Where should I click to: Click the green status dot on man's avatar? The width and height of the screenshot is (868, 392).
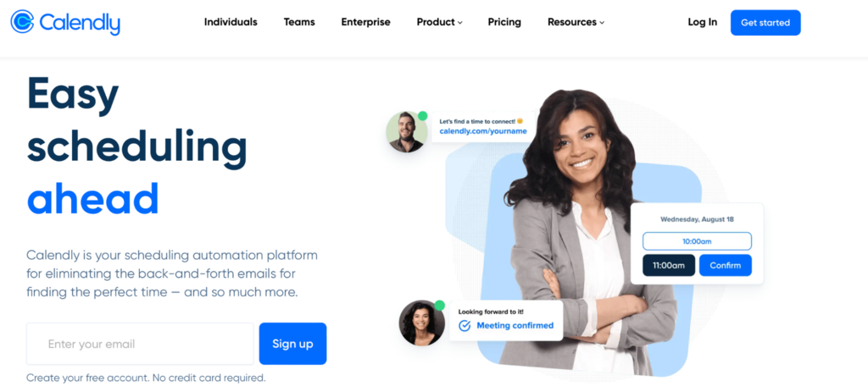point(423,115)
